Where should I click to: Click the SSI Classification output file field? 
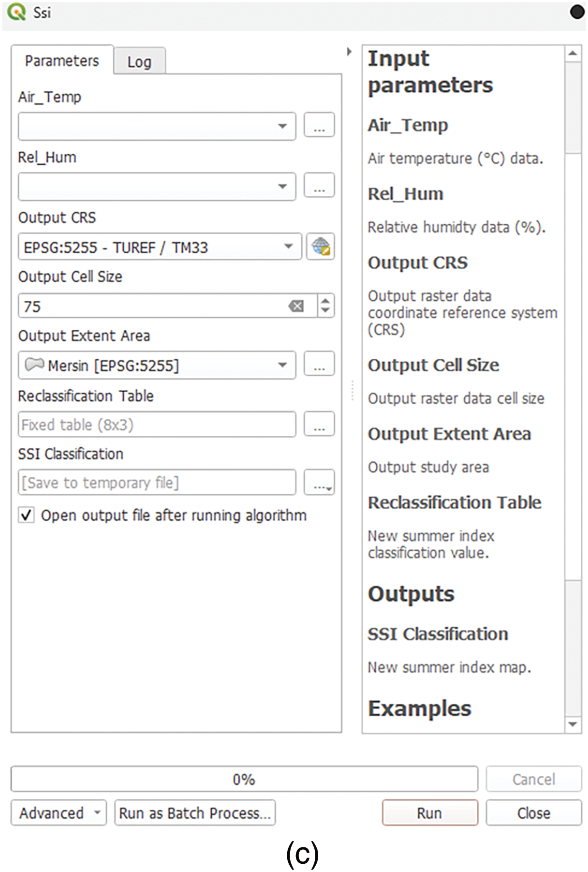(x=157, y=483)
